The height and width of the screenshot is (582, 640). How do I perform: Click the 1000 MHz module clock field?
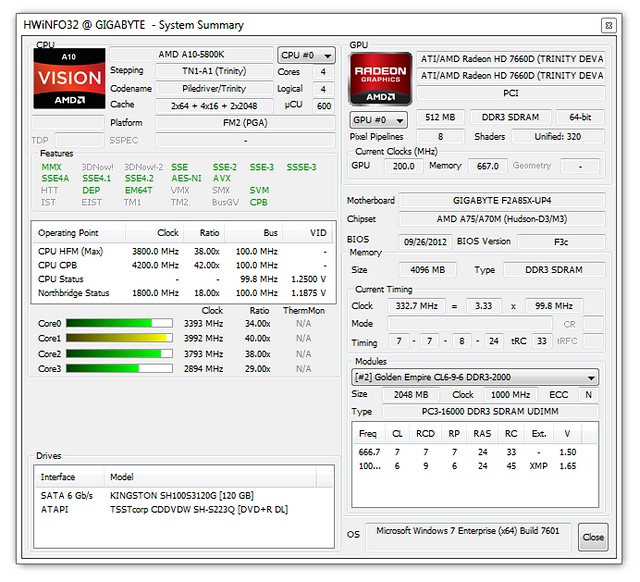tap(510, 395)
